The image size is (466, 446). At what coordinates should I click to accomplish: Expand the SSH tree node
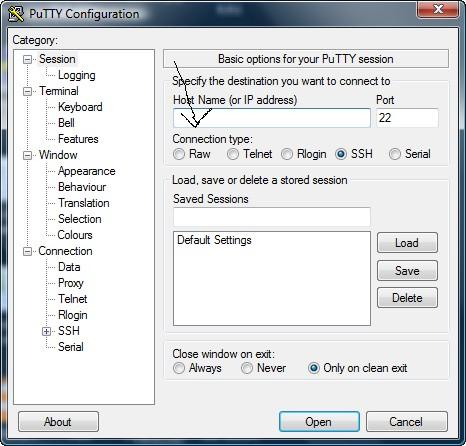pyautogui.click(x=46, y=331)
